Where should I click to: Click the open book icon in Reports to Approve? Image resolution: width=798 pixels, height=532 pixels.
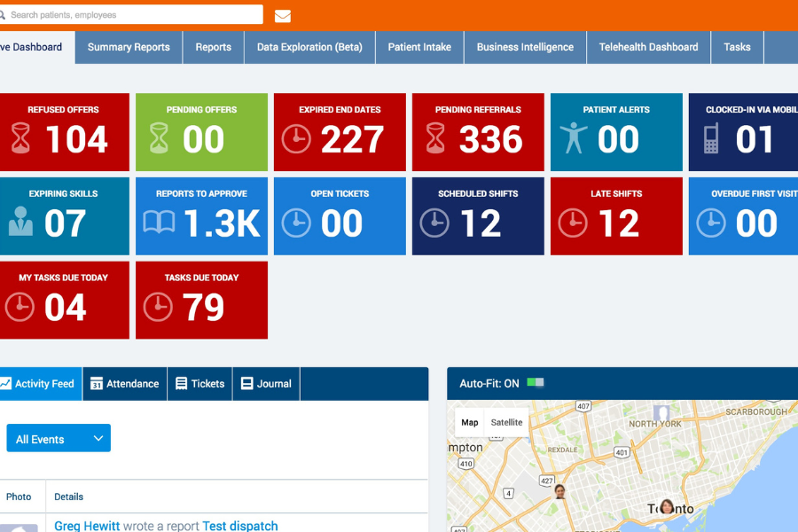click(x=159, y=223)
